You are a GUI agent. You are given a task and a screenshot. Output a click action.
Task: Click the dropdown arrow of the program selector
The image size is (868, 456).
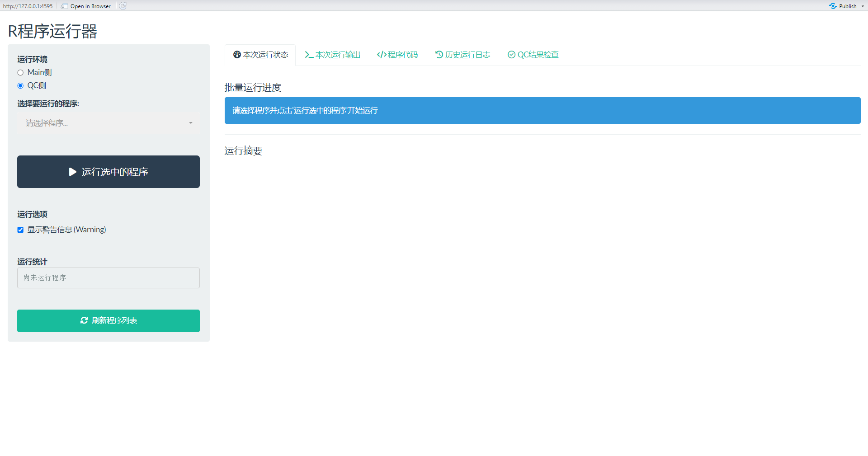click(x=190, y=122)
